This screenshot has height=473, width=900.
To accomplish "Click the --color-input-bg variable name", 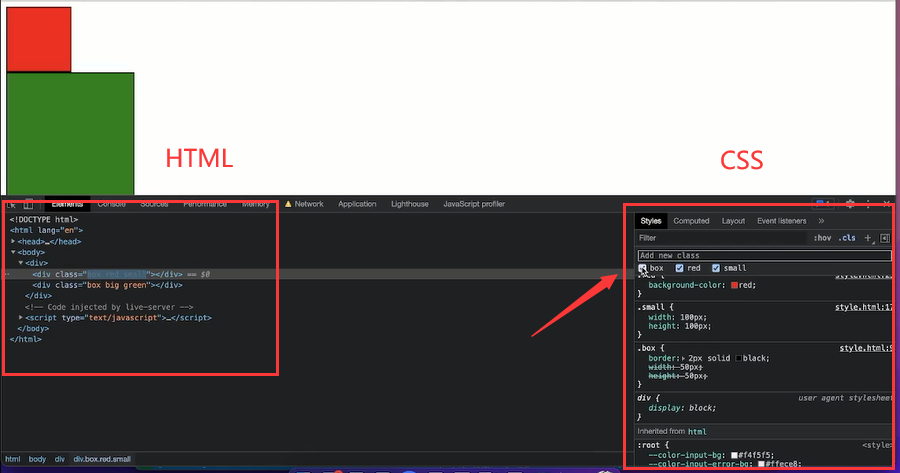I will 686,455.
